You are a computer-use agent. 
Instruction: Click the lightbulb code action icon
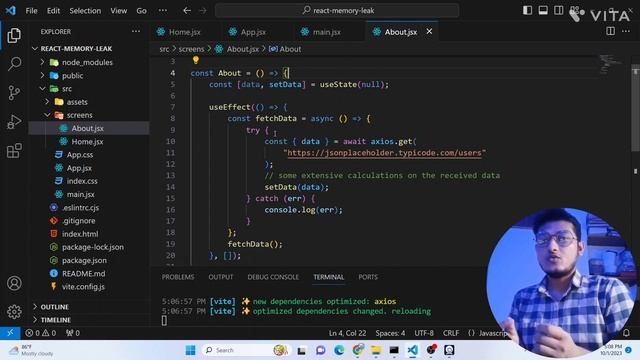pos(196,60)
